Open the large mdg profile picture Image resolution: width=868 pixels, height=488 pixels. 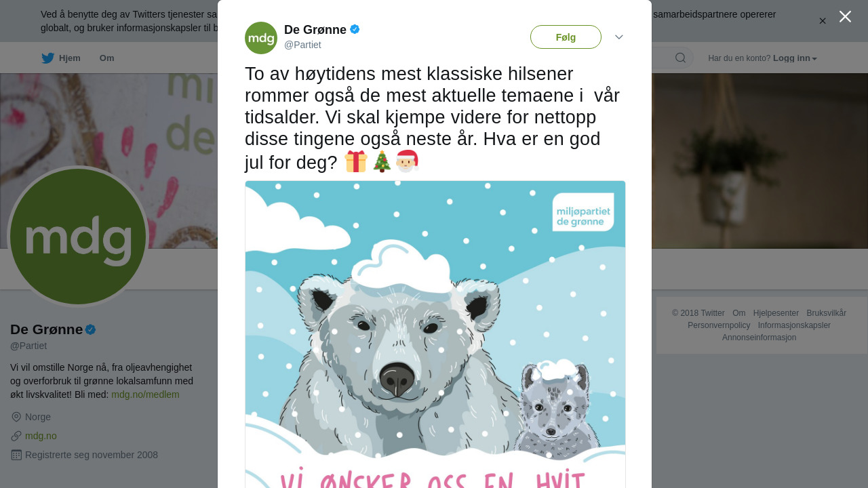[78, 237]
